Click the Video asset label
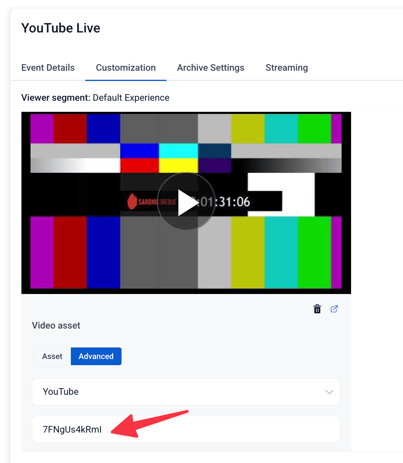The width and height of the screenshot is (403, 463). pyautogui.click(x=56, y=326)
